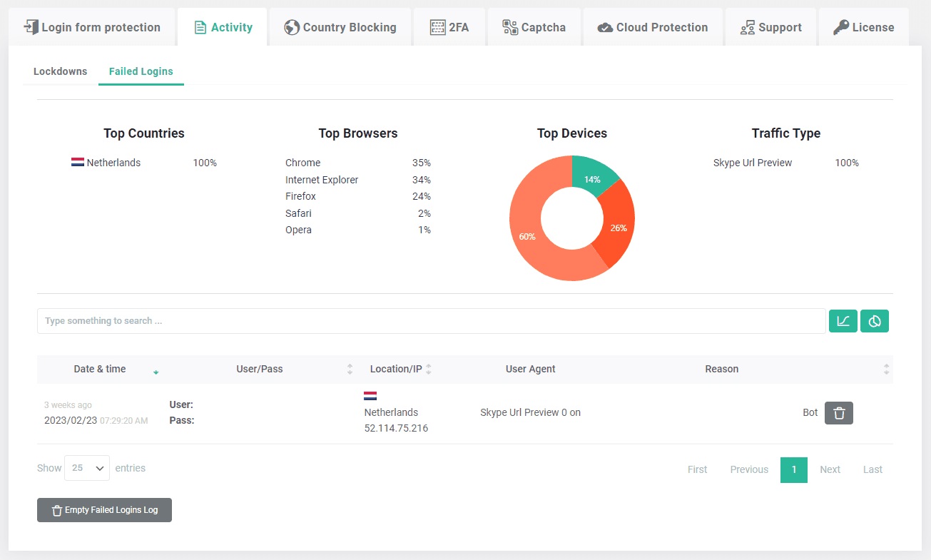The height and width of the screenshot is (560, 931).
Task: Open the 2FA tab
Action: click(x=449, y=27)
